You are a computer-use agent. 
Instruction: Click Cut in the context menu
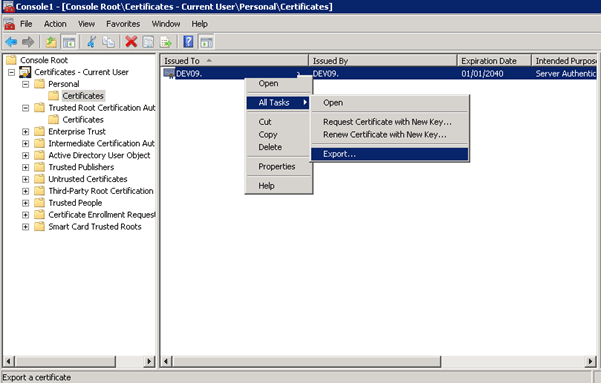(279, 122)
